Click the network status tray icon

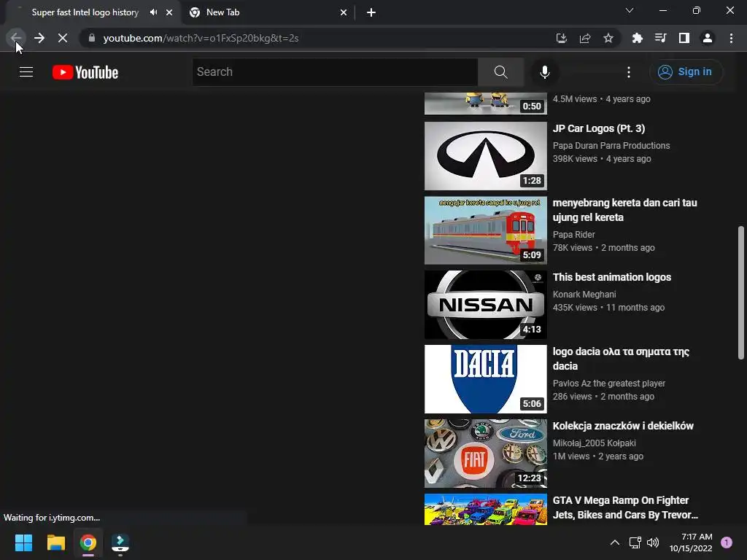click(x=635, y=542)
